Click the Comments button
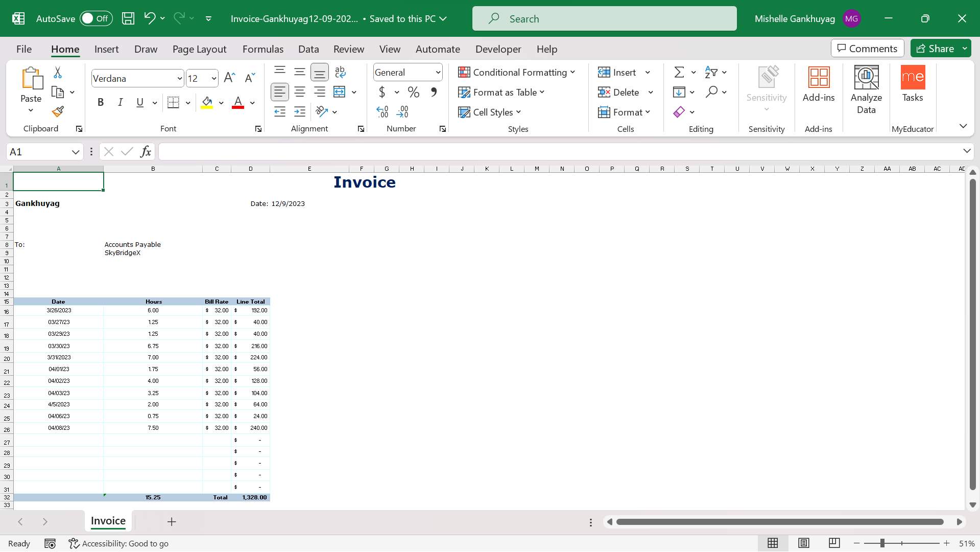Viewport: 980px width, 552px height. tap(867, 49)
